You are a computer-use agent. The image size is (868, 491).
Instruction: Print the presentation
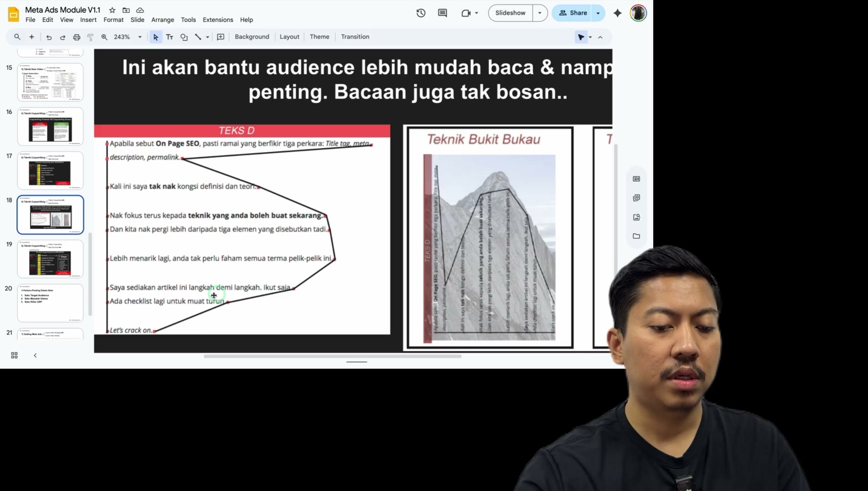tap(76, 37)
